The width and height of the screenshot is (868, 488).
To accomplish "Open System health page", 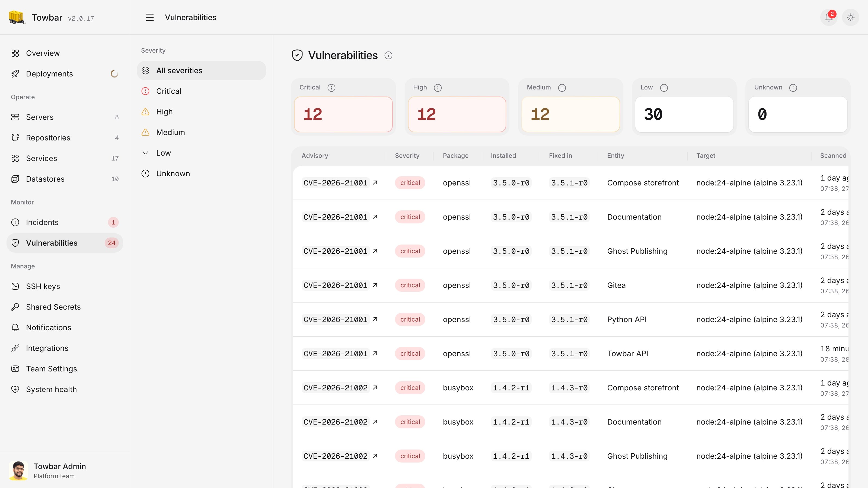I will point(65,389).
